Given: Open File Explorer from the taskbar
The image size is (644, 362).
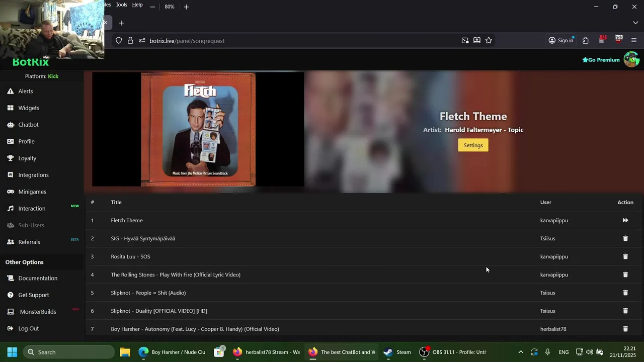Looking at the screenshot, I should [x=125, y=352].
